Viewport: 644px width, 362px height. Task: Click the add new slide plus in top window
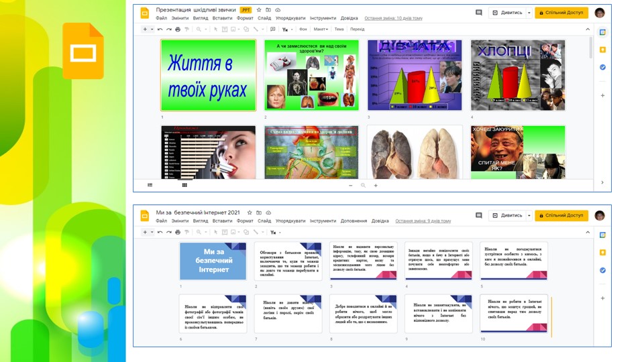pyautogui.click(x=145, y=29)
